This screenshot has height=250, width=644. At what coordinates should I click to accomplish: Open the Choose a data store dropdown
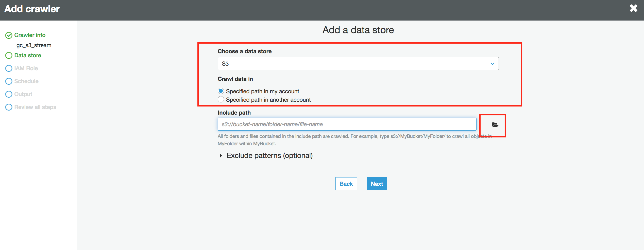click(358, 64)
